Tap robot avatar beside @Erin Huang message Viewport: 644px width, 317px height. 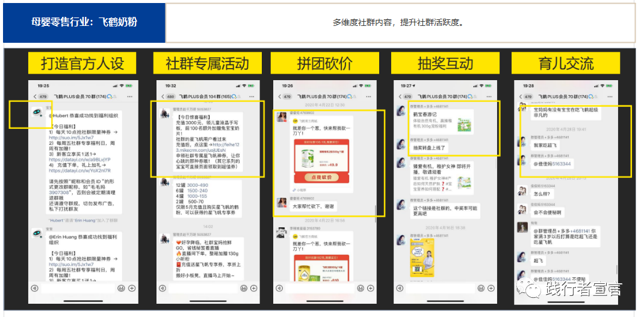point(37,234)
